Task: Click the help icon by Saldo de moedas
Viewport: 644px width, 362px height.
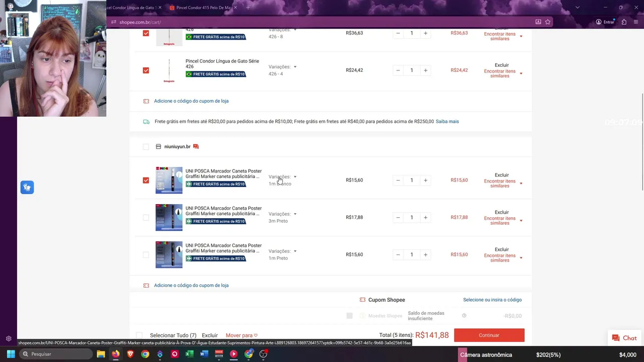Action: (464, 316)
